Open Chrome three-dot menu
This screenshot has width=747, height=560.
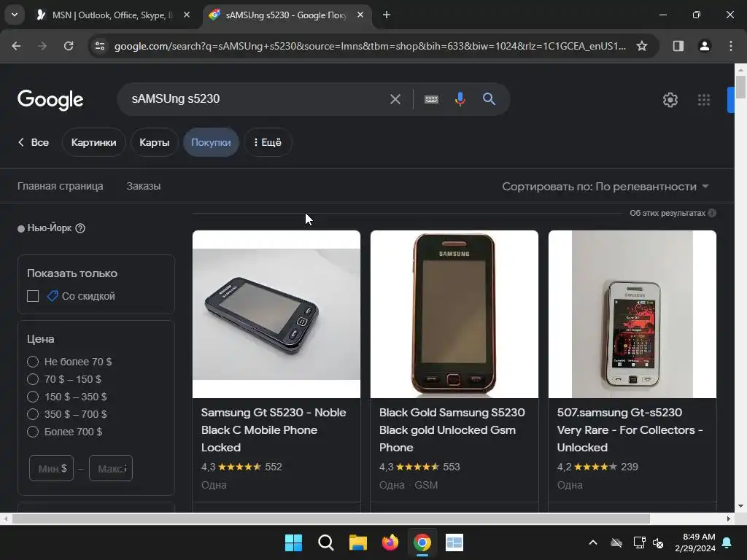730,46
